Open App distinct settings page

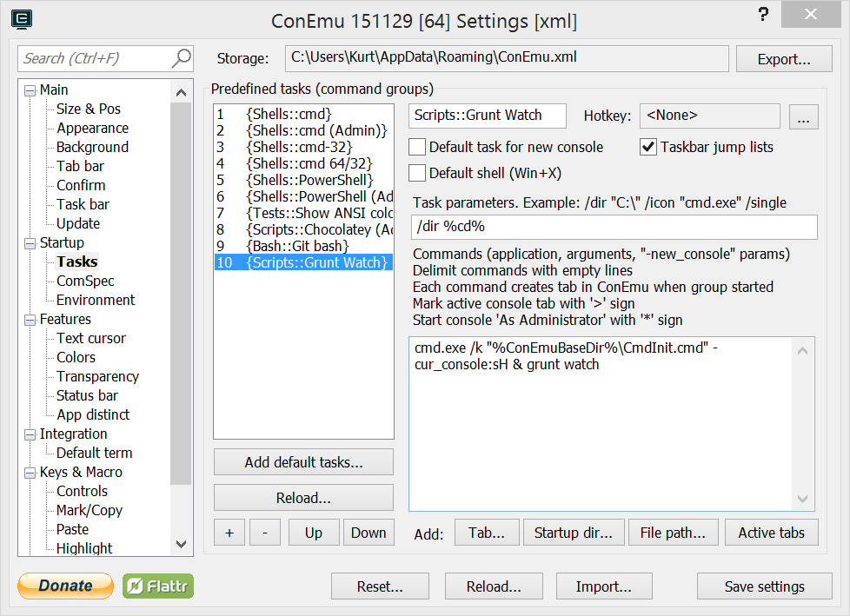point(93,415)
